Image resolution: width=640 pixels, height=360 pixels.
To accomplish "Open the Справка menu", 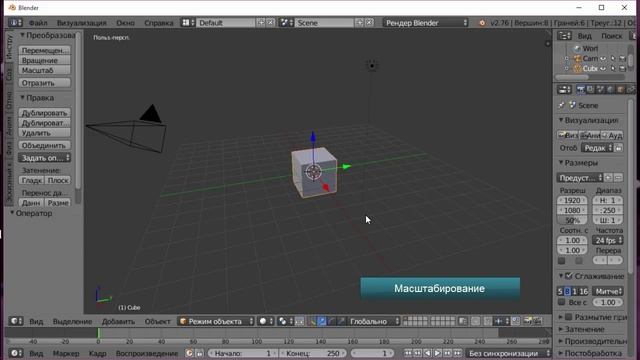I will (x=159, y=23).
